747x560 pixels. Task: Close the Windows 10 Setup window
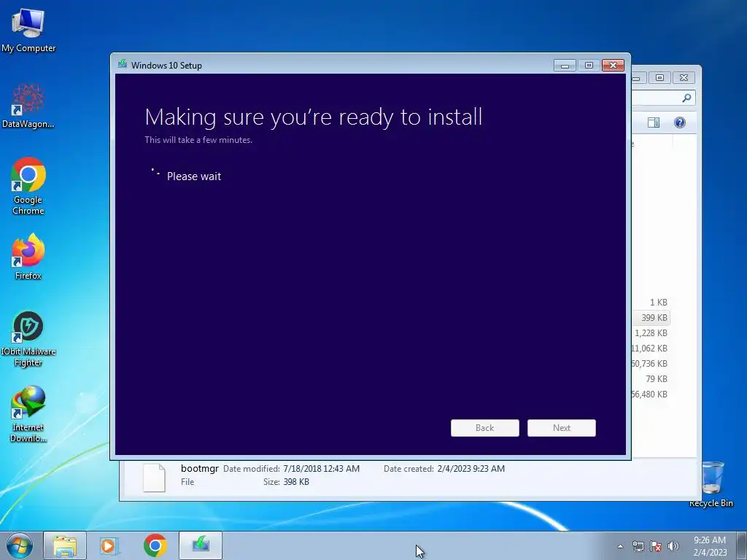[613, 65]
